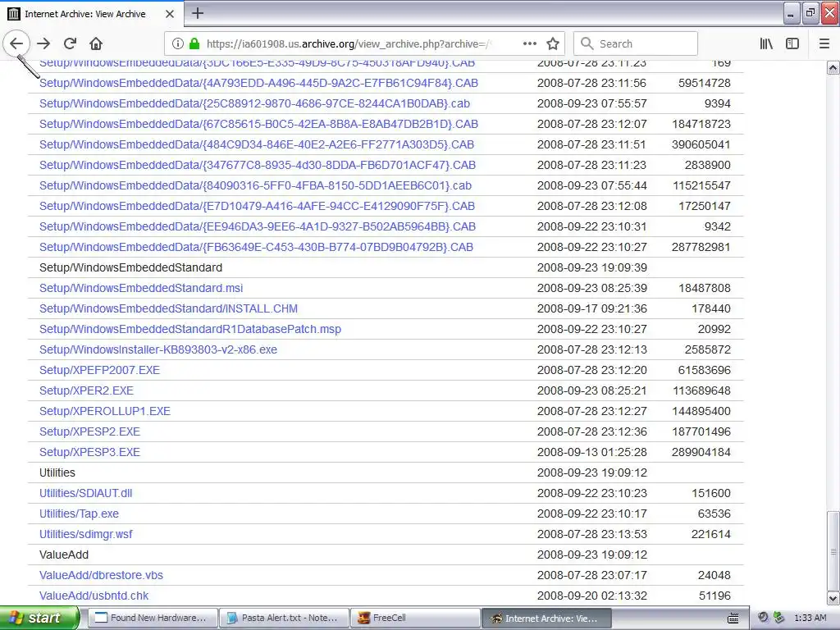Open WindowsEmbeddedStandardR1DatabasePatch.msp link

click(190, 329)
